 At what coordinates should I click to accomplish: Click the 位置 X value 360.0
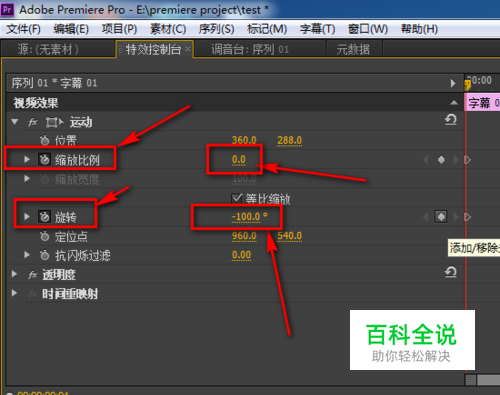[x=244, y=140]
